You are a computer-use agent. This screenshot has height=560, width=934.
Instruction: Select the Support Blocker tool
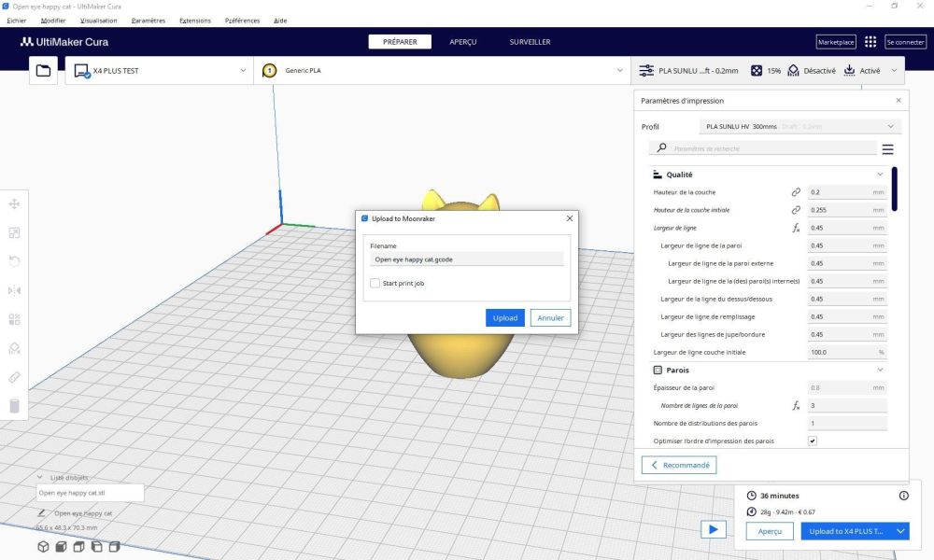pyautogui.click(x=14, y=348)
